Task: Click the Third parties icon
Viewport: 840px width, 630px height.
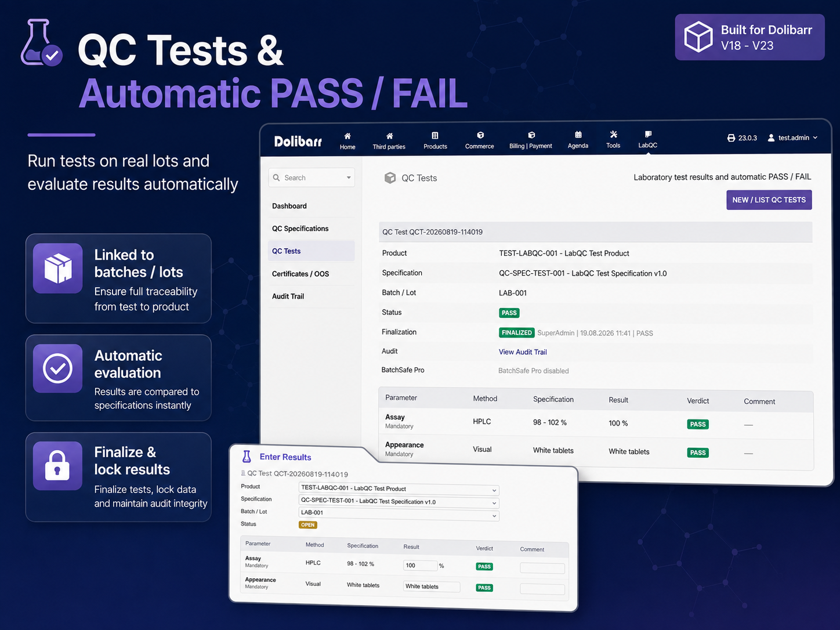Action: pos(389,136)
